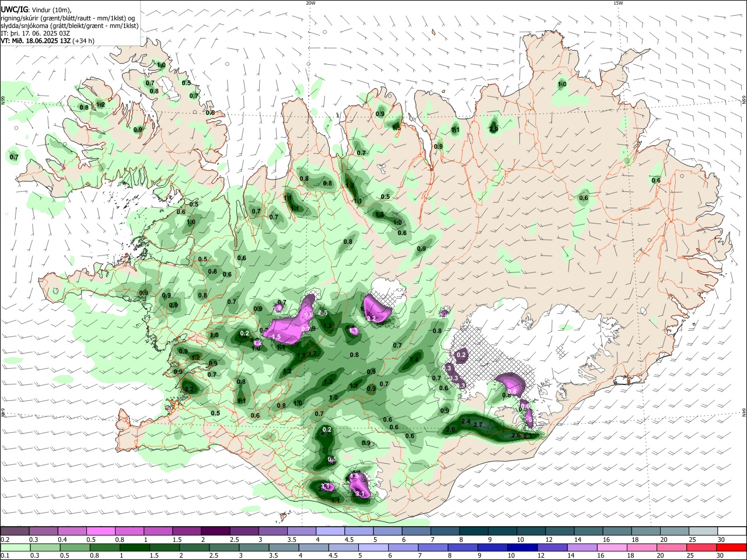
Task: Click the '0.1' label on the rain scale
Action: [5, 555]
